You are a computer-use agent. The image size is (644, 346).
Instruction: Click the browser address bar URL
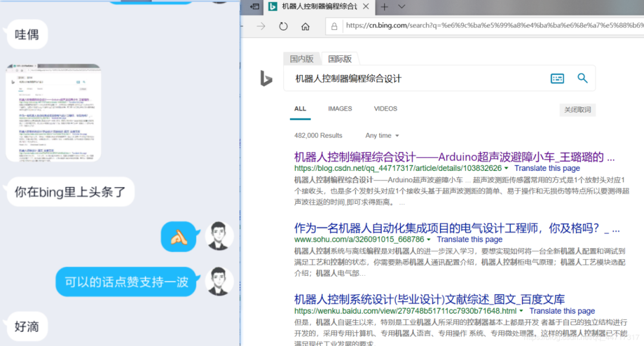point(494,26)
